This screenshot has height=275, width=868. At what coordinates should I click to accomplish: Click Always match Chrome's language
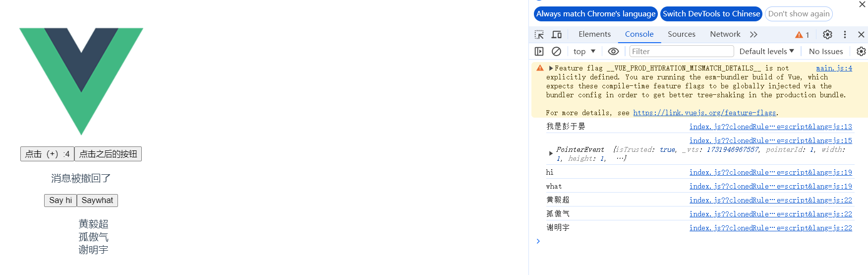(x=595, y=14)
